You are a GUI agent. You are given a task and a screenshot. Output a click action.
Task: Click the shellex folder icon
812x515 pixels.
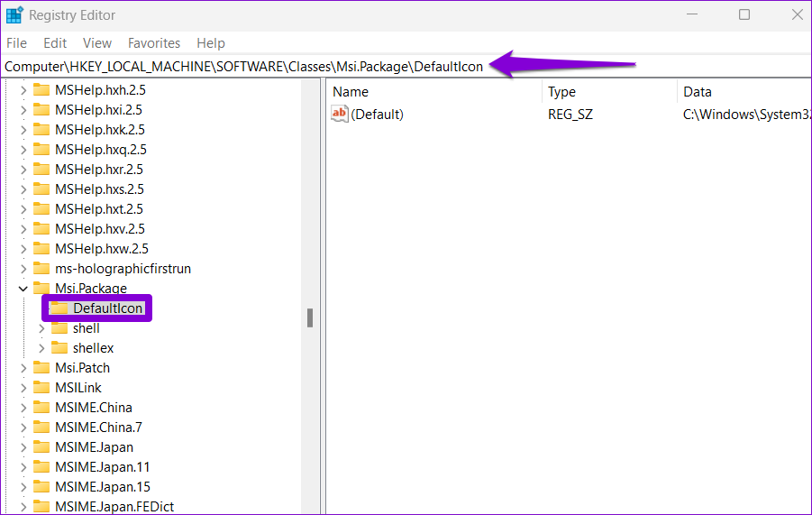click(59, 348)
